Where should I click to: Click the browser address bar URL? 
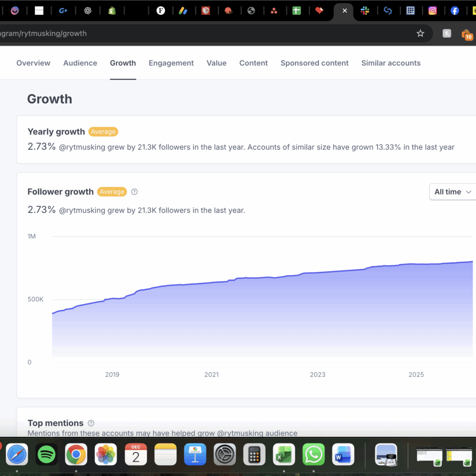pos(186,33)
